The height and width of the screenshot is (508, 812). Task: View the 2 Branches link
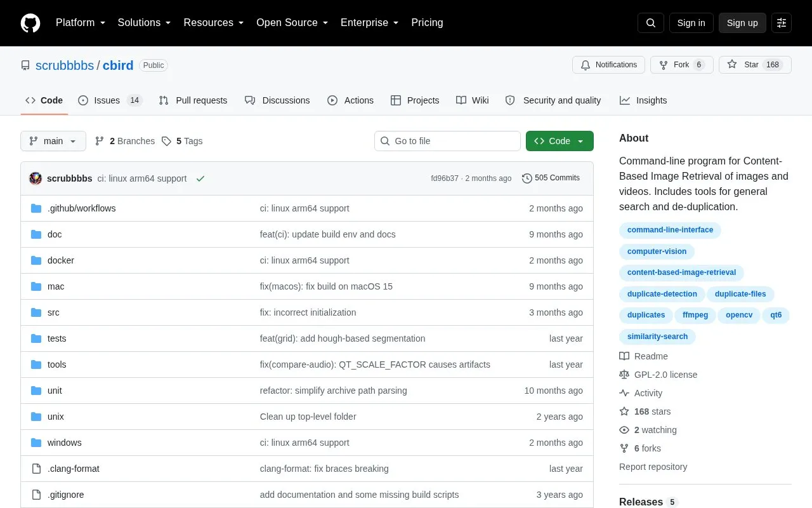[125, 141]
